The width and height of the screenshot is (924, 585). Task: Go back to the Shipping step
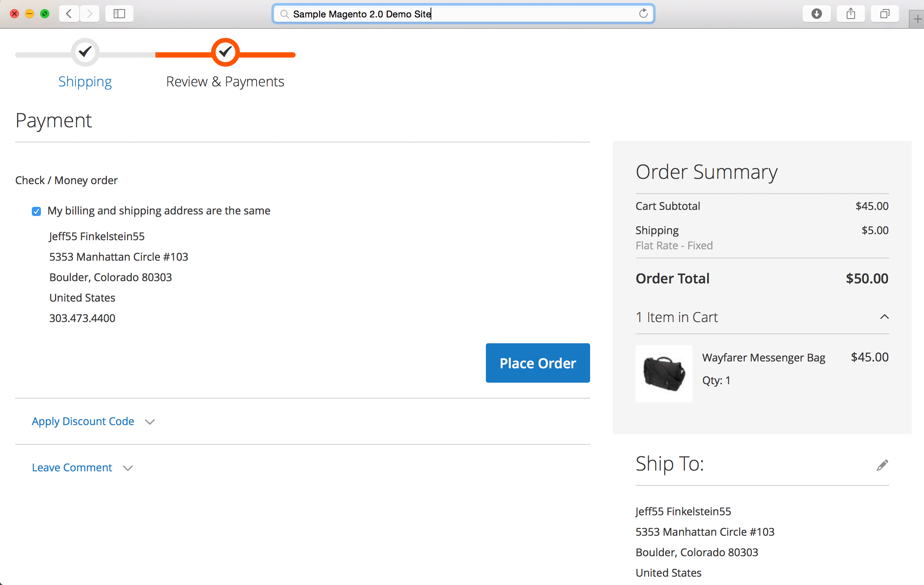pyautogui.click(x=85, y=81)
